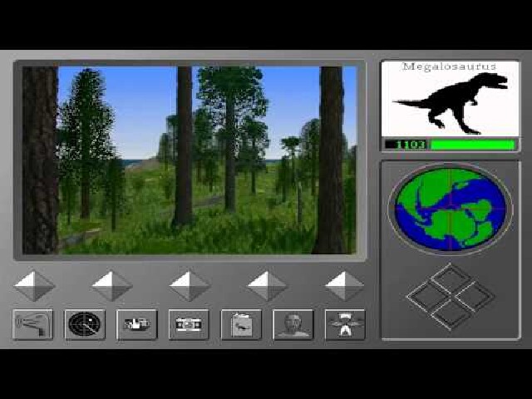Image resolution: width=532 pixels, height=399 pixels.
Task: Turn right with the right direction diamond
Action: [475, 296]
